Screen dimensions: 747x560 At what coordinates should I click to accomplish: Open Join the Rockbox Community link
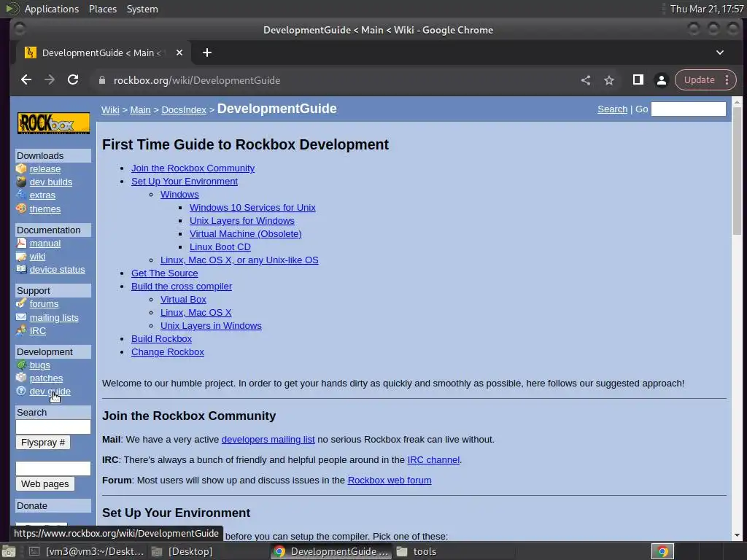(x=193, y=168)
